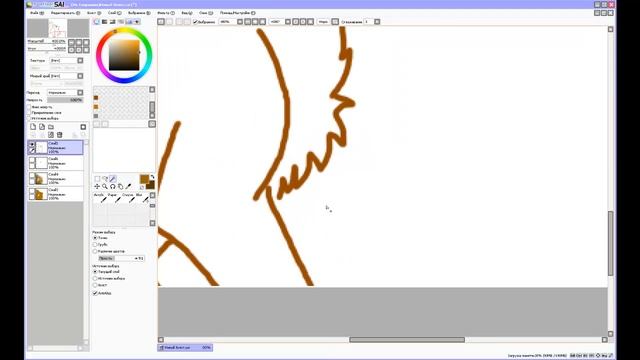Pick the dark brown swatch in palette
The width and height of the screenshot is (640, 360).
[96, 98]
